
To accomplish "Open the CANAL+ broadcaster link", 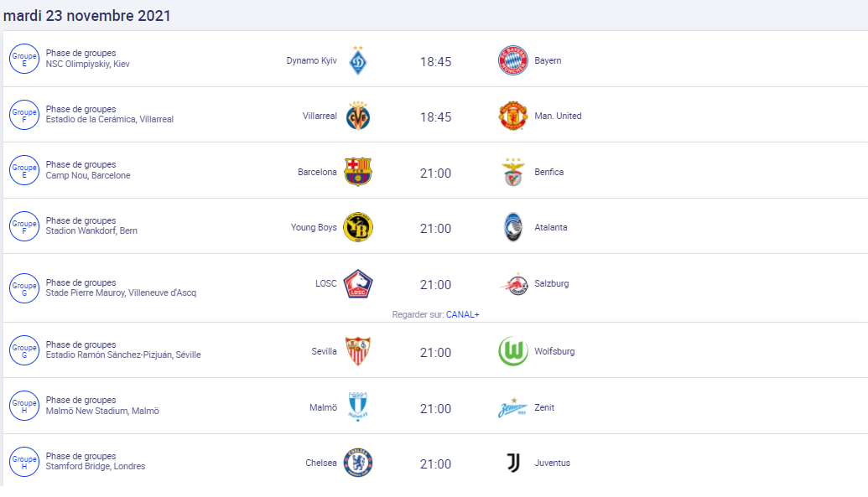I will click(x=463, y=314).
